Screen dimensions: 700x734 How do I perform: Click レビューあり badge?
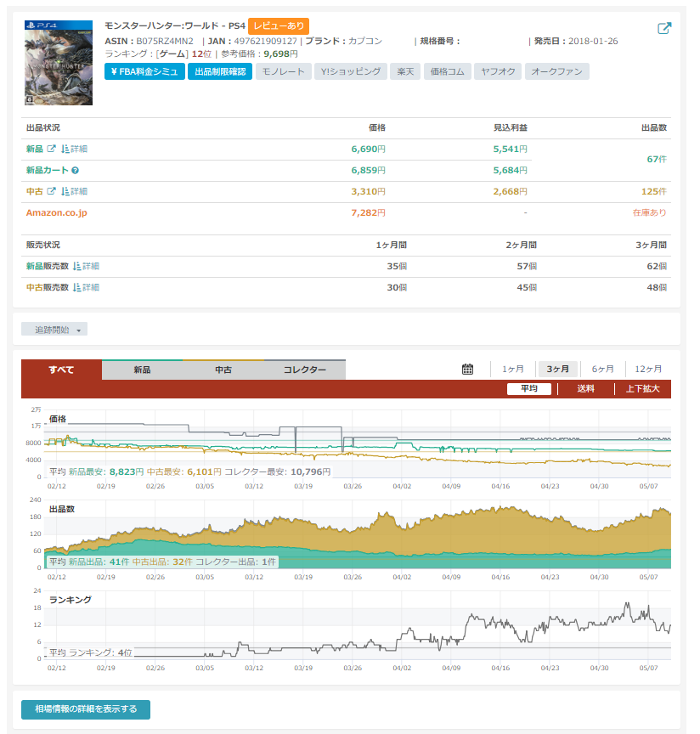click(x=279, y=25)
